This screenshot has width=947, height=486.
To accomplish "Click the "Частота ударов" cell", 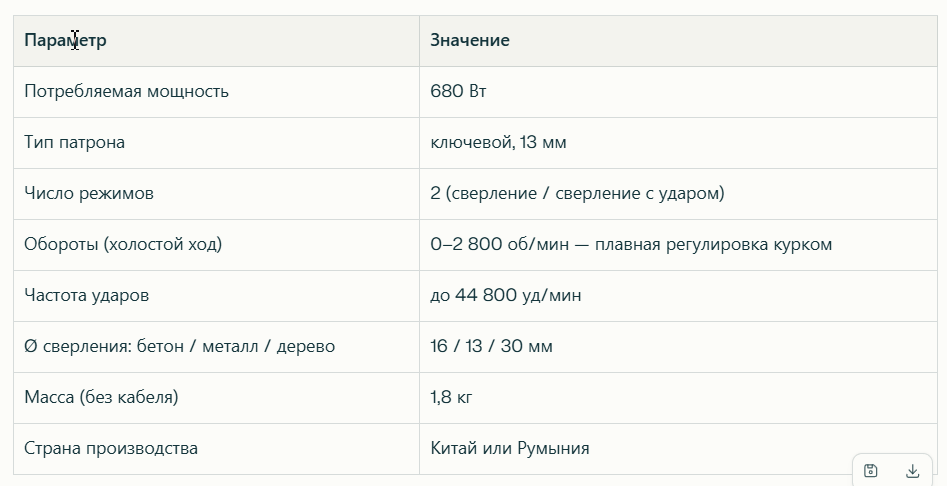I will click(87, 296).
